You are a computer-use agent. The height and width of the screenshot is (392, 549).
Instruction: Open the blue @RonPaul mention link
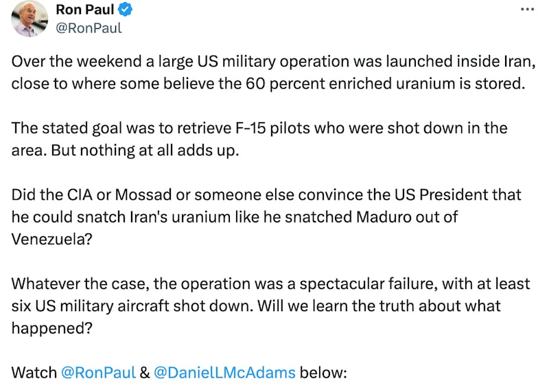[97, 373]
